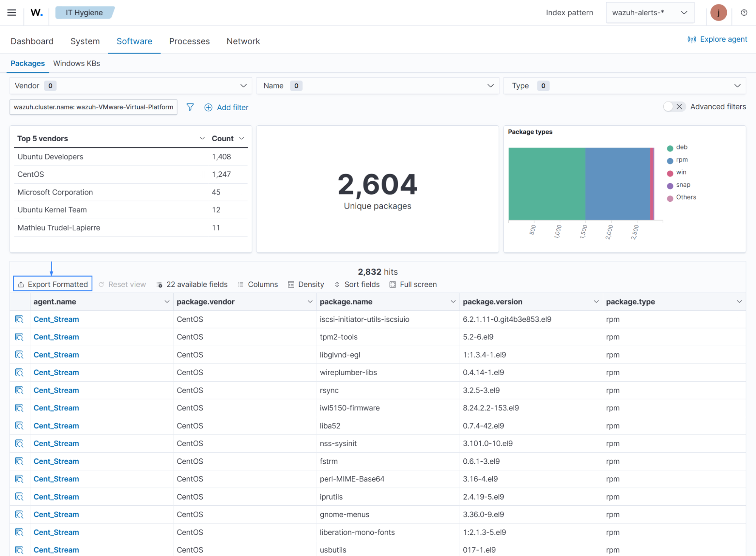This screenshot has height=556, width=756.
Task: Click the rpm legend color dot
Action: tap(670, 160)
